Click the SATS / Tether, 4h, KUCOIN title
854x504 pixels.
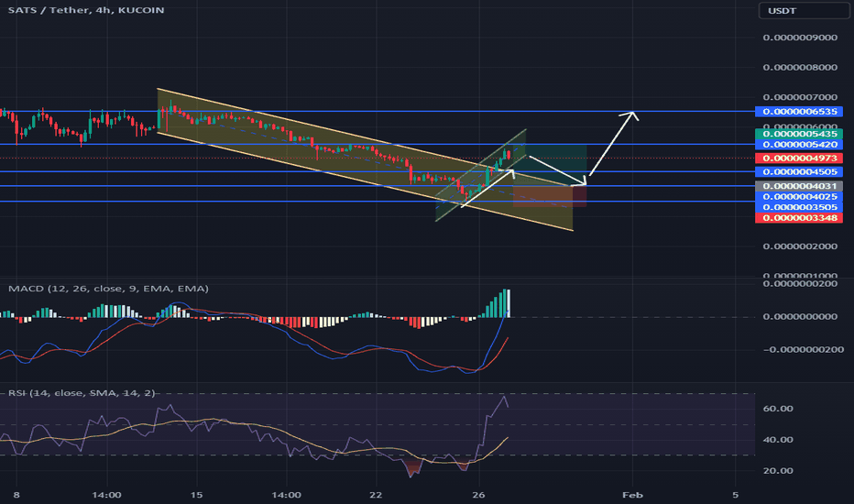point(86,10)
